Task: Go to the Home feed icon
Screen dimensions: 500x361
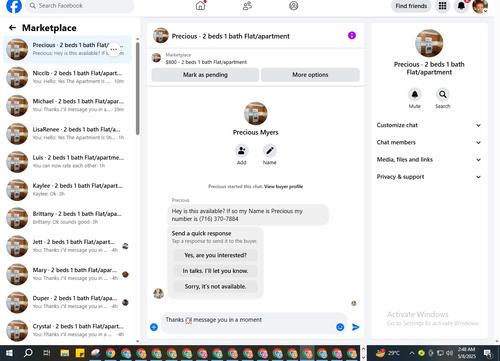Action: click(200, 6)
